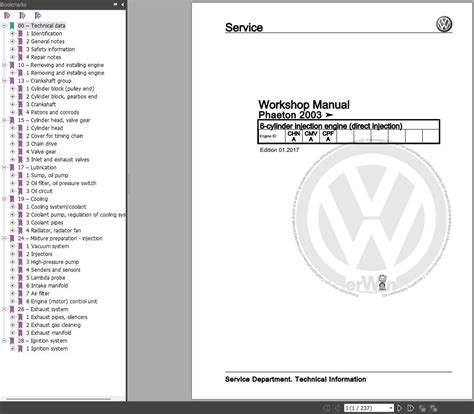Click the green bookmark icon beside '00 – Technical data'
Image resolution: width=474 pixels, height=414 pixels.
(12, 26)
